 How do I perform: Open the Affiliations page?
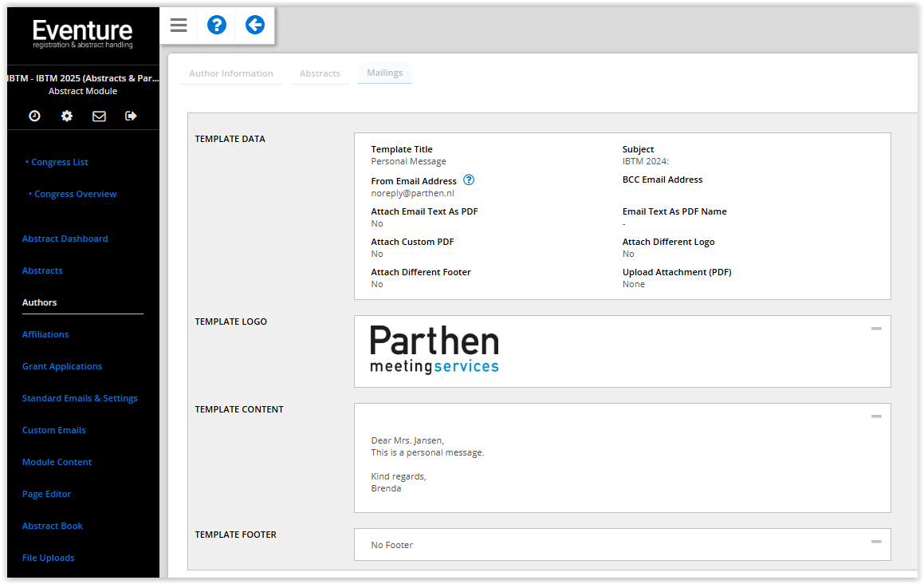[x=45, y=334]
